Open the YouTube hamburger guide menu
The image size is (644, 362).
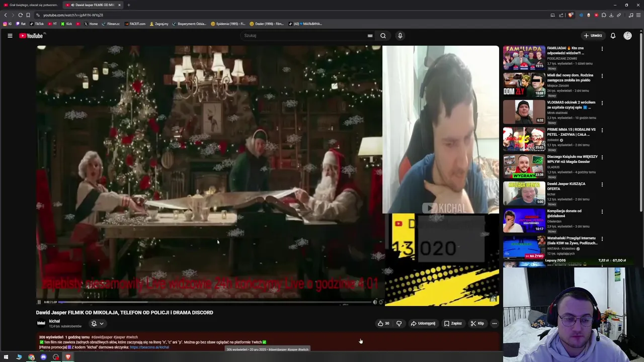10,36
